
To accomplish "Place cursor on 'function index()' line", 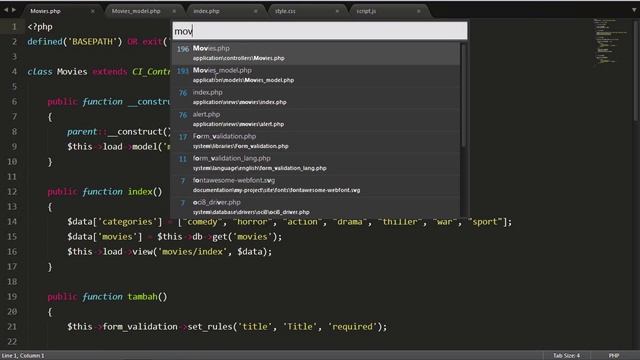I will coord(105,191).
